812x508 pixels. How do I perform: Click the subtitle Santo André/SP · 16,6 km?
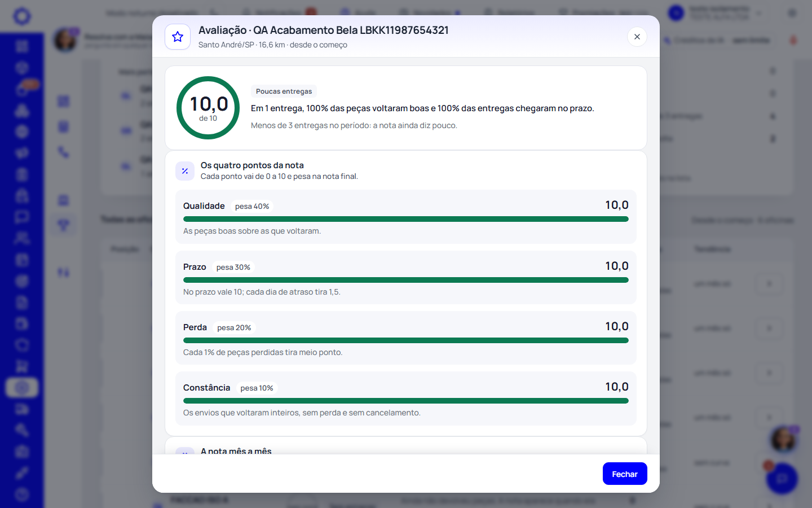[x=273, y=45]
